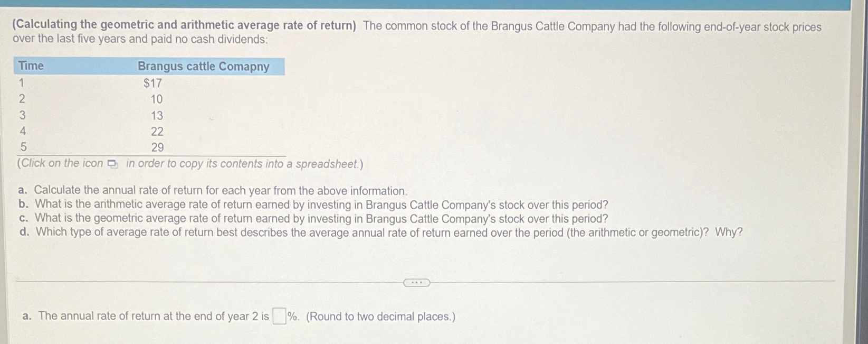
Task: Click the year 2 price value 10
Action: 157,99
